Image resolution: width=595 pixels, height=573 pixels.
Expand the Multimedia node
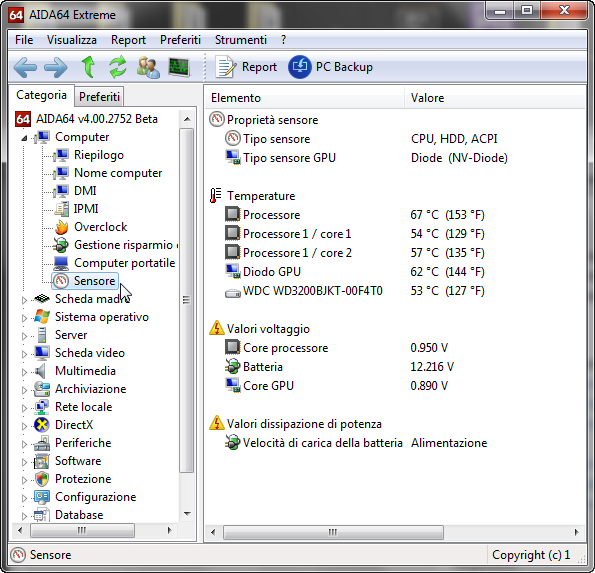pos(24,372)
